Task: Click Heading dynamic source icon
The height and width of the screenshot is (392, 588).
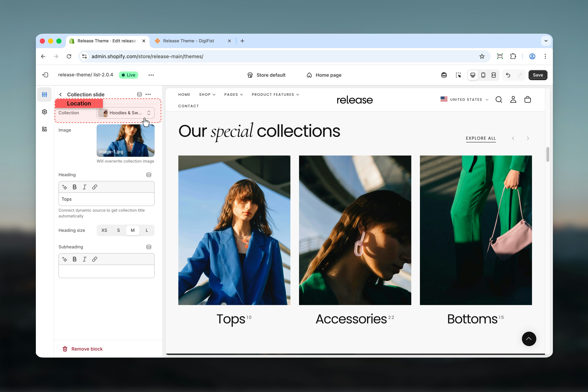Action: tap(149, 175)
